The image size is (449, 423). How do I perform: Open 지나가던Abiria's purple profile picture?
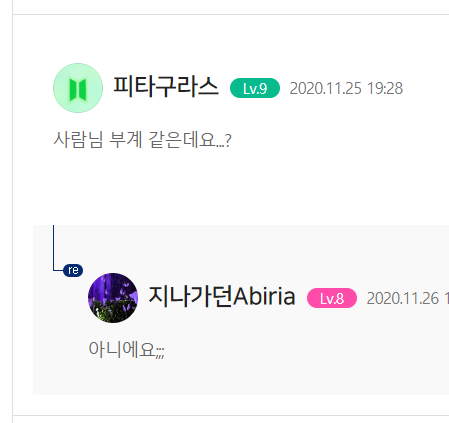click(x=113, y=298)
